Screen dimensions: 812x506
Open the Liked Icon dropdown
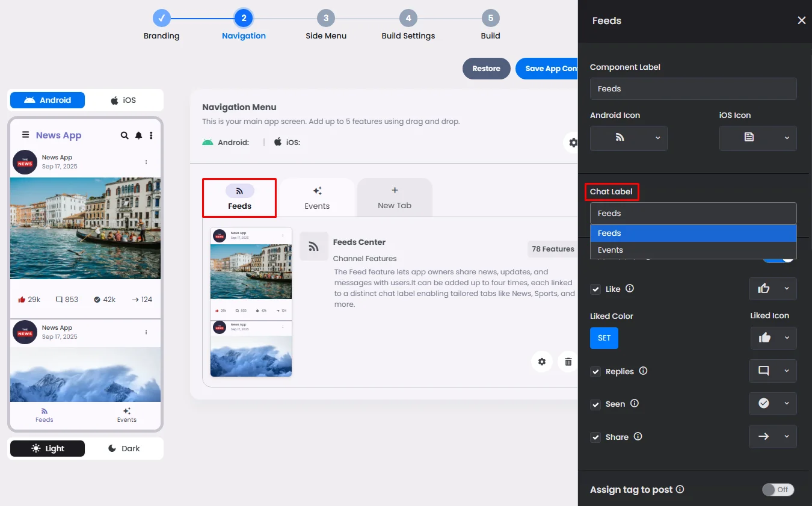[774, 338]
